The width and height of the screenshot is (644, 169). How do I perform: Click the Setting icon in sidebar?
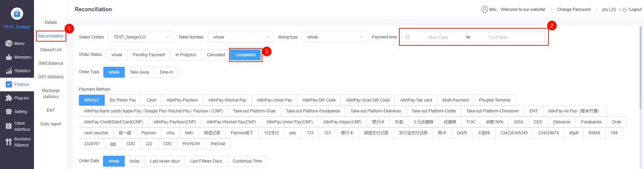coord(9,112)
